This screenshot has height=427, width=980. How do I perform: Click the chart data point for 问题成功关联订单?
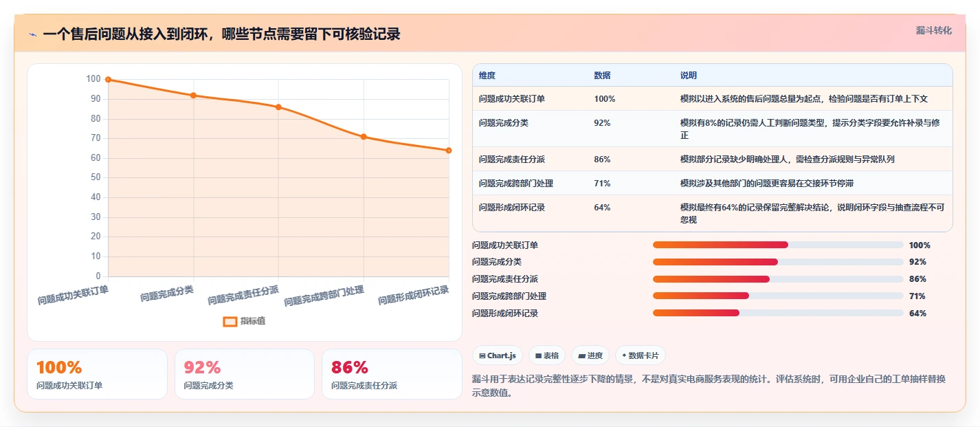point(108,80)
